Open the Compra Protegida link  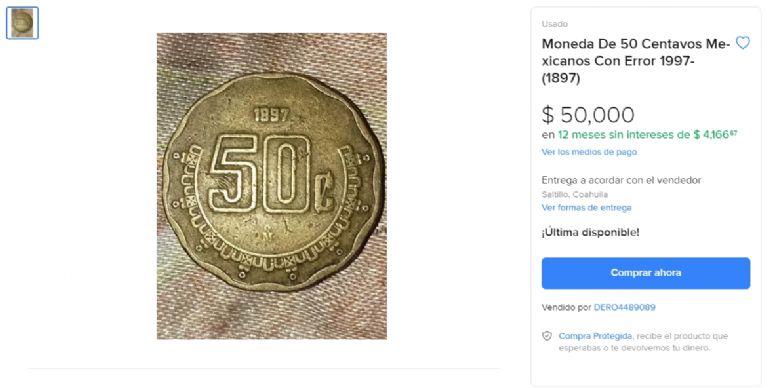(595, 336)
